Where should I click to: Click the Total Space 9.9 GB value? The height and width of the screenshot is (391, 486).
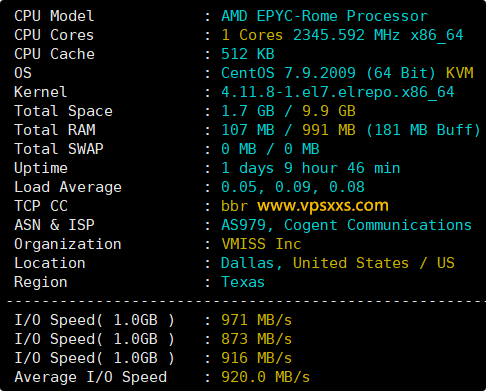(x=329, y=111)
